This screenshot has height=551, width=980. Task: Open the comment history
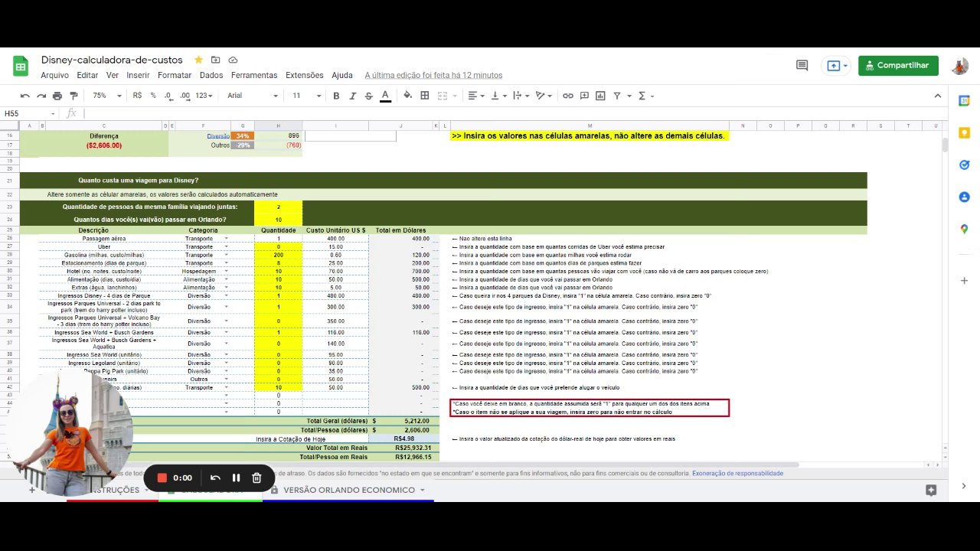[802, 66]
